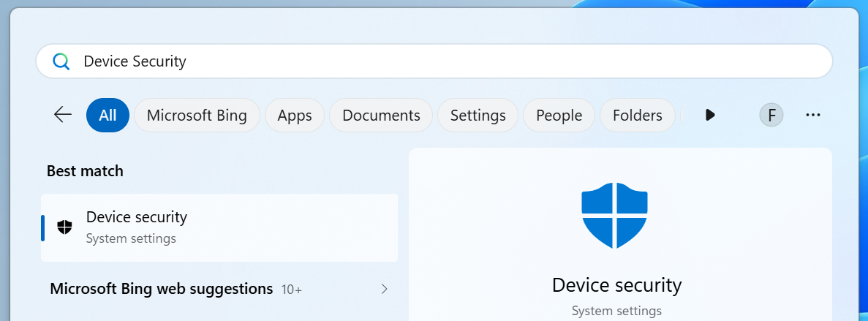Open the three-dot options menu
The height and width of the screenshot is (321, 868).
(812, 115)
